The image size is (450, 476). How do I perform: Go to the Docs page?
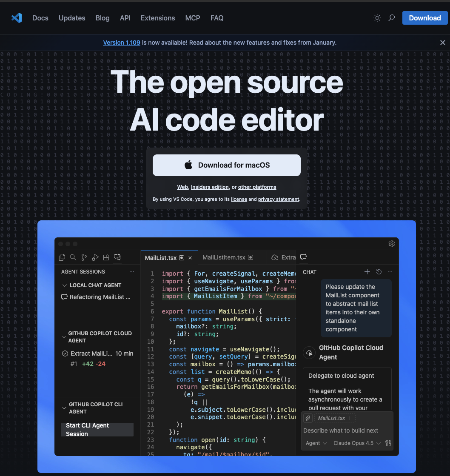coord(40,18)
